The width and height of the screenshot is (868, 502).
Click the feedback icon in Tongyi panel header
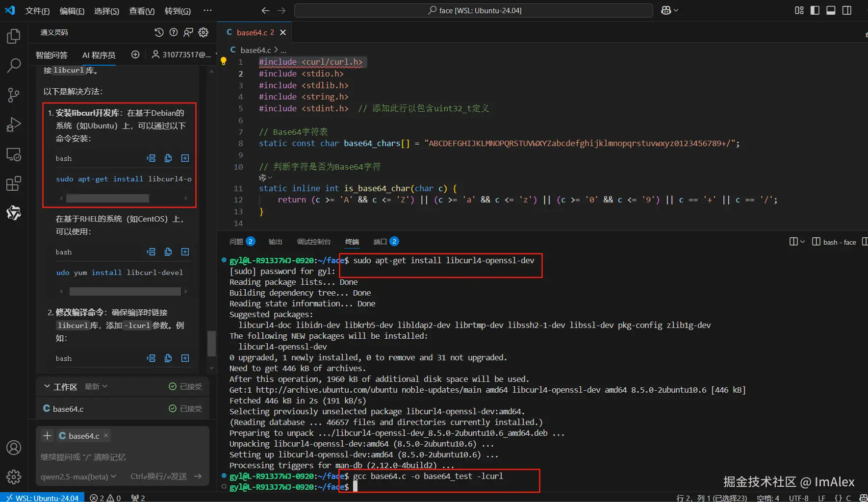[x=188, y=32]
